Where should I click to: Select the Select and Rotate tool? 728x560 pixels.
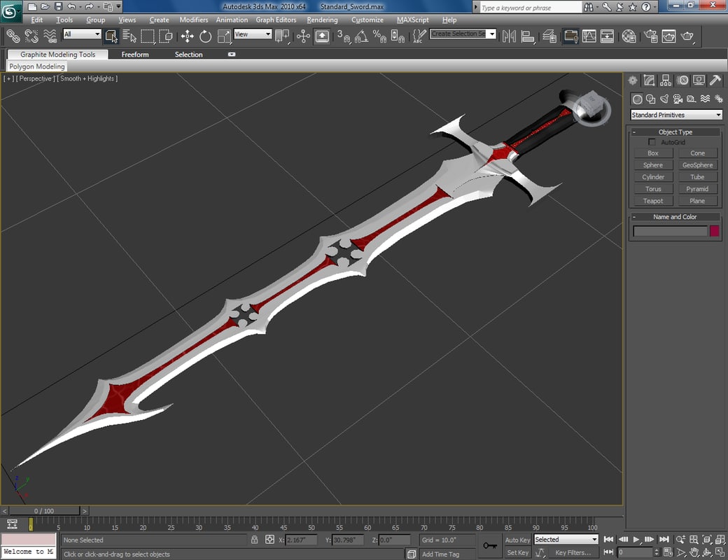205,36
